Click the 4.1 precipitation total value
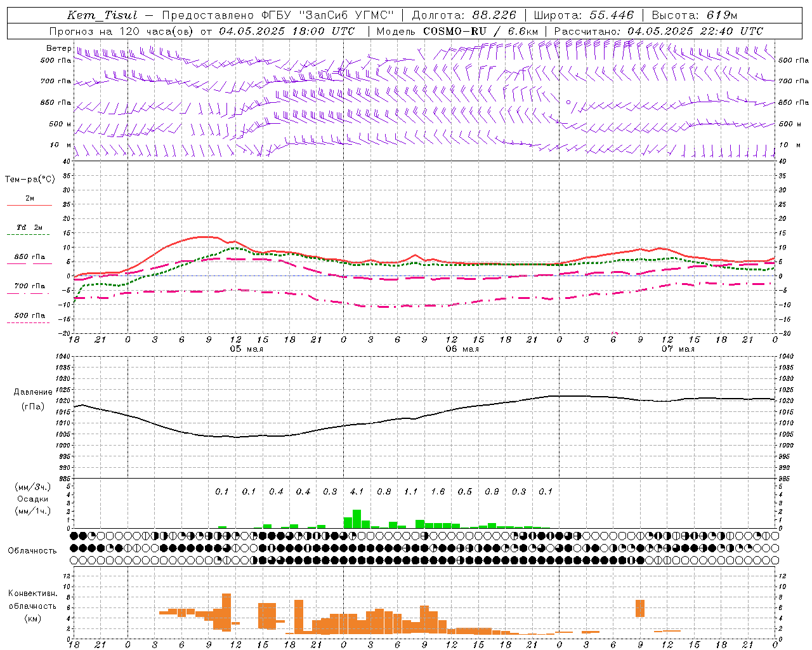This screenshot has width=812, height=650. coord(357,491)
